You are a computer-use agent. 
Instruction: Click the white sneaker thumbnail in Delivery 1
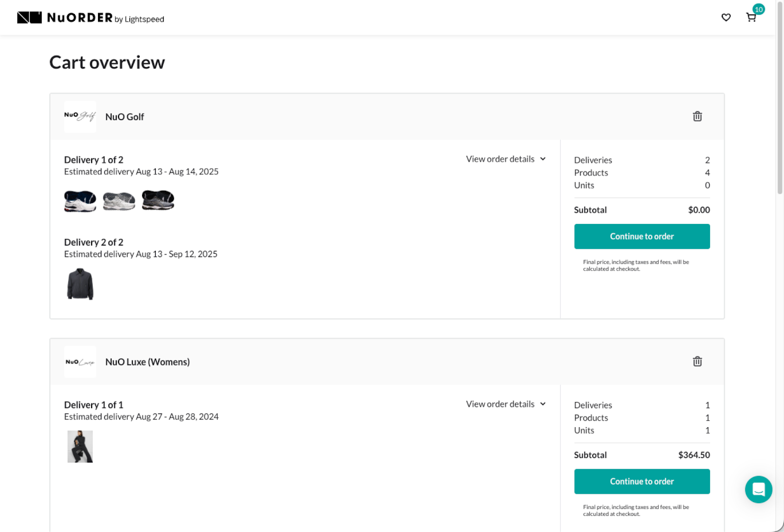[x=119, y=200]
